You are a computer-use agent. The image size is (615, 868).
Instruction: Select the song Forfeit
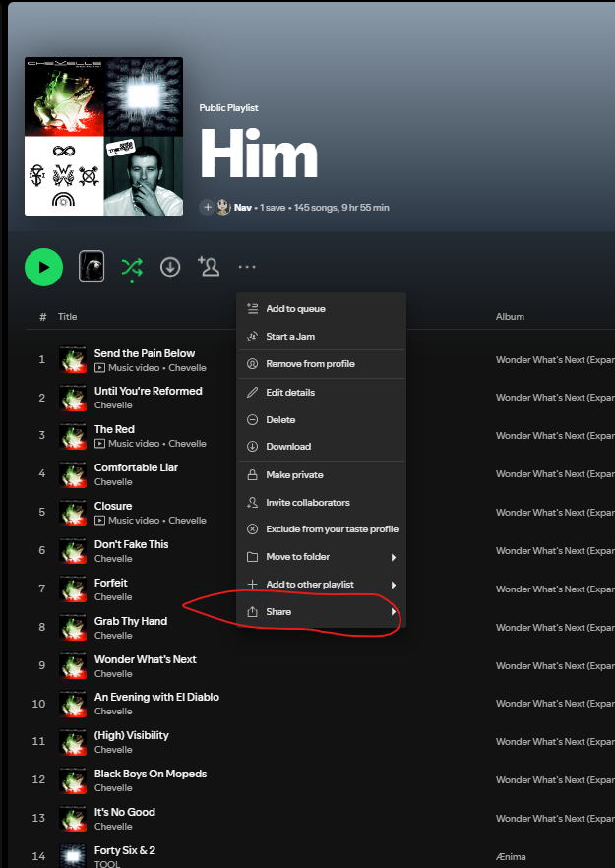(111, 583)
